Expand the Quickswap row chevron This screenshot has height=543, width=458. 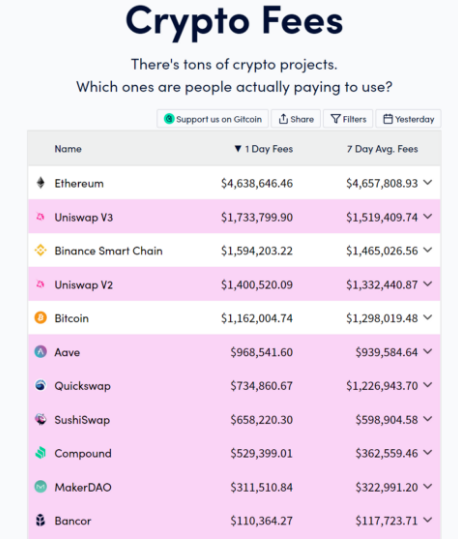click(428, 385)
